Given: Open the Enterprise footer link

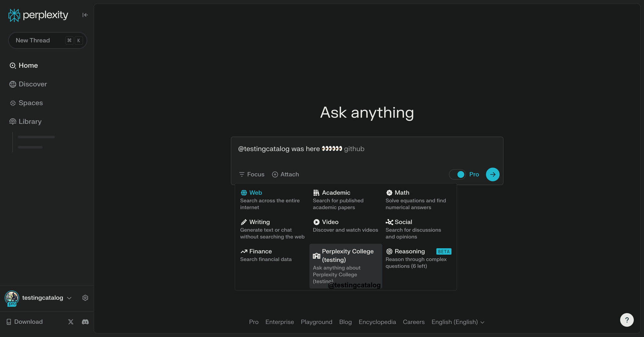Looking at the screenshot, I should point(279,322).
